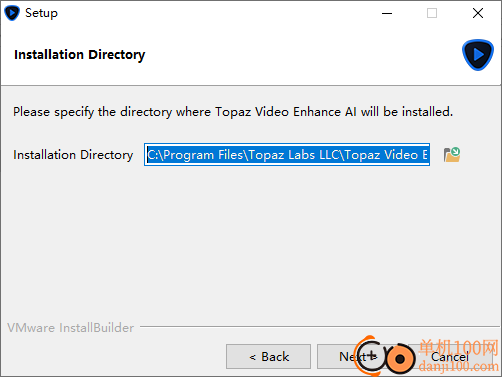Click the black ring icon overlapping Next
Screen dimensions: 502x377
click(371, 356)
